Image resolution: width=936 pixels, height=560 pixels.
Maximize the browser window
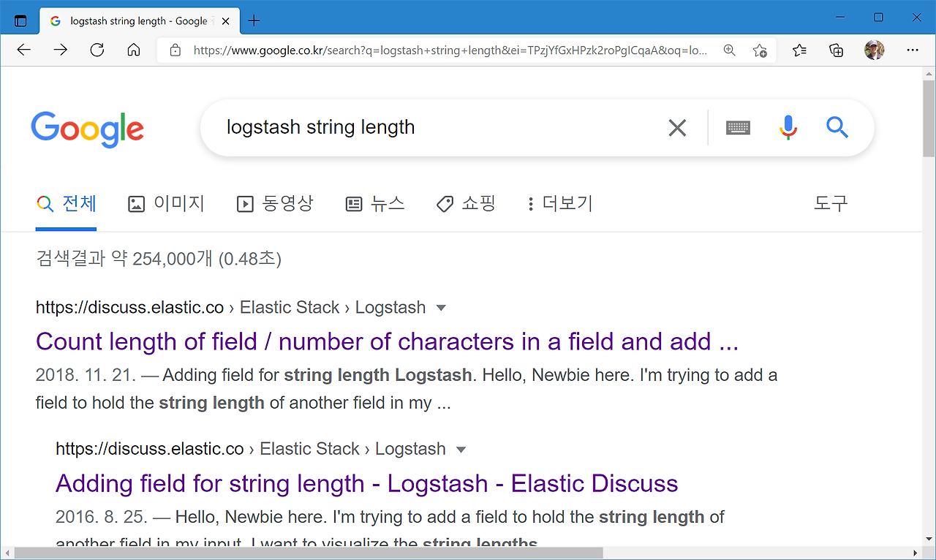pyautogui.click(x=879, y=18)
